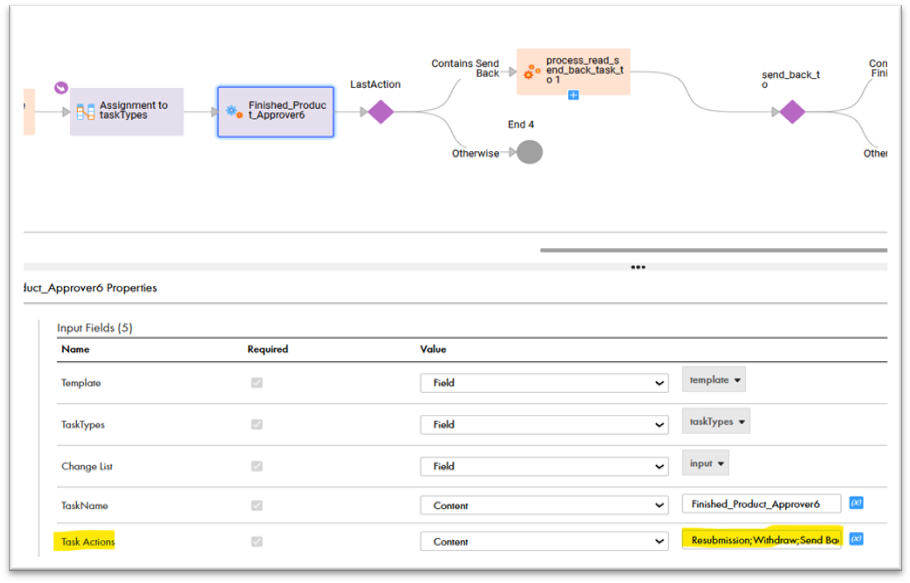
Task: Click the Input Fields (5) heading
Action: point(95,328)
